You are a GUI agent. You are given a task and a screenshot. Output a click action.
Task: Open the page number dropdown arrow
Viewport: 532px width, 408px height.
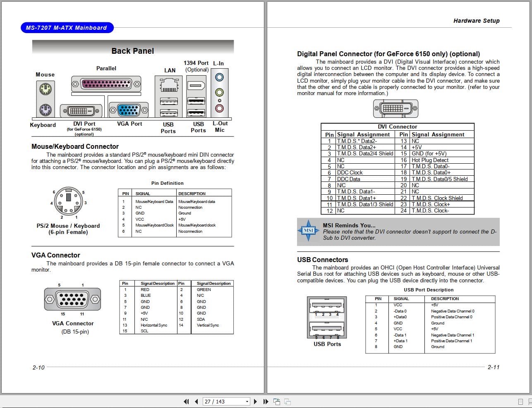pyautogui.click(x=247, y=401)
